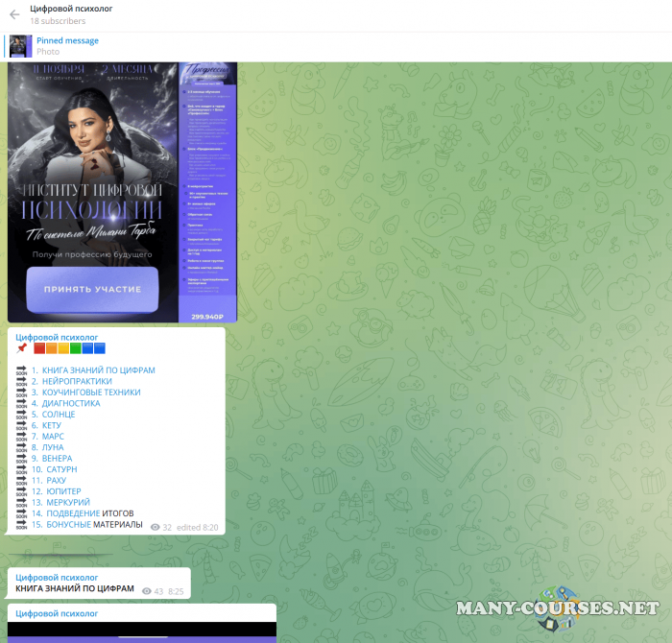This screenshot has width=672, height=643.
Task: Open the САТУРН link
Action: (x=60, y=469)
